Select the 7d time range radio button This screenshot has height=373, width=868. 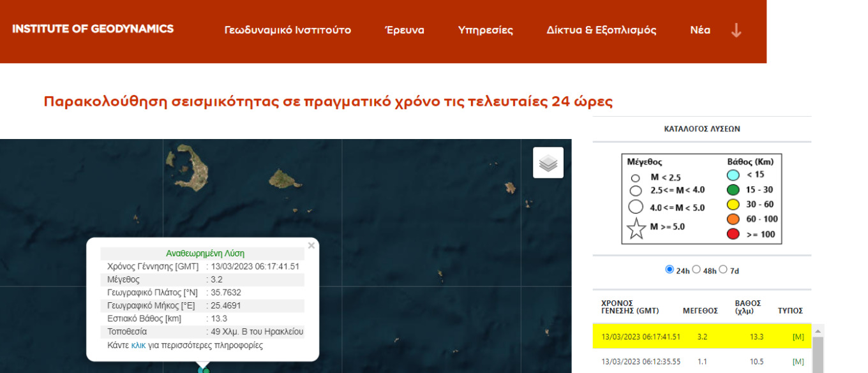pos(723,269)
